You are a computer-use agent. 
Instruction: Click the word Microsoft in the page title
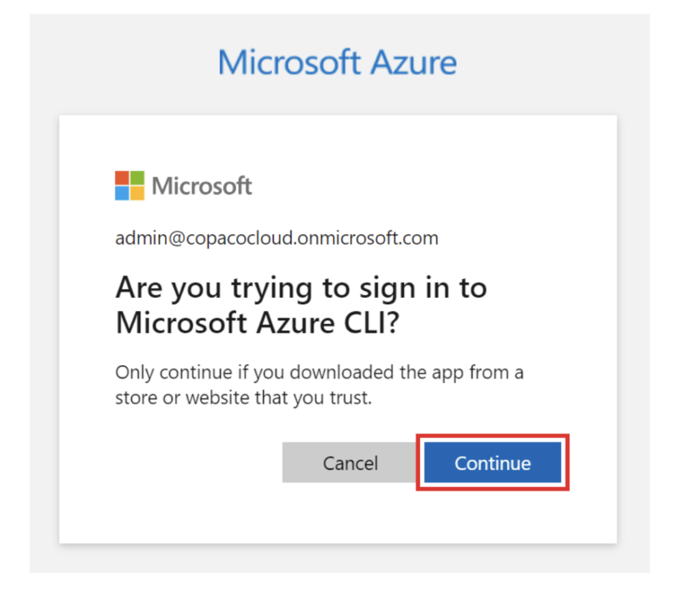coord(289,63)
